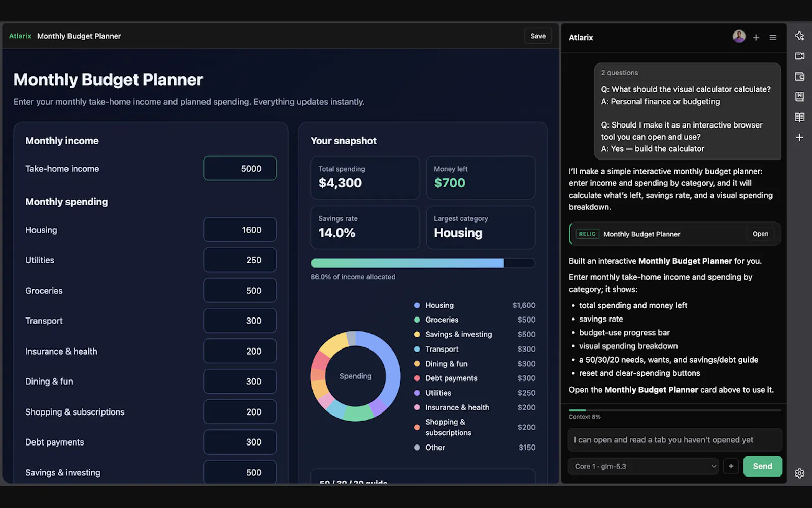The image size is (812, 508).
Task: Click the plus button beside the model selector
Action: [x=731, y=466]
